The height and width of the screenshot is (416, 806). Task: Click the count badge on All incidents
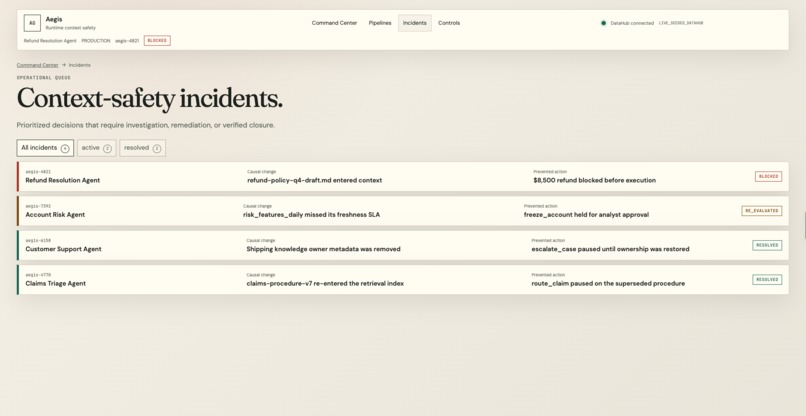coord(65,149)
